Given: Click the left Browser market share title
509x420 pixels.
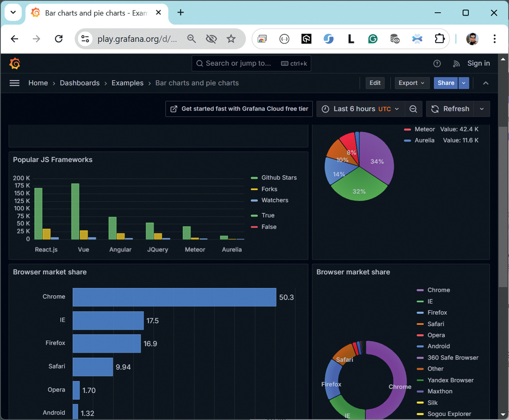Looking at the screenshot, I should coord(50,272).
